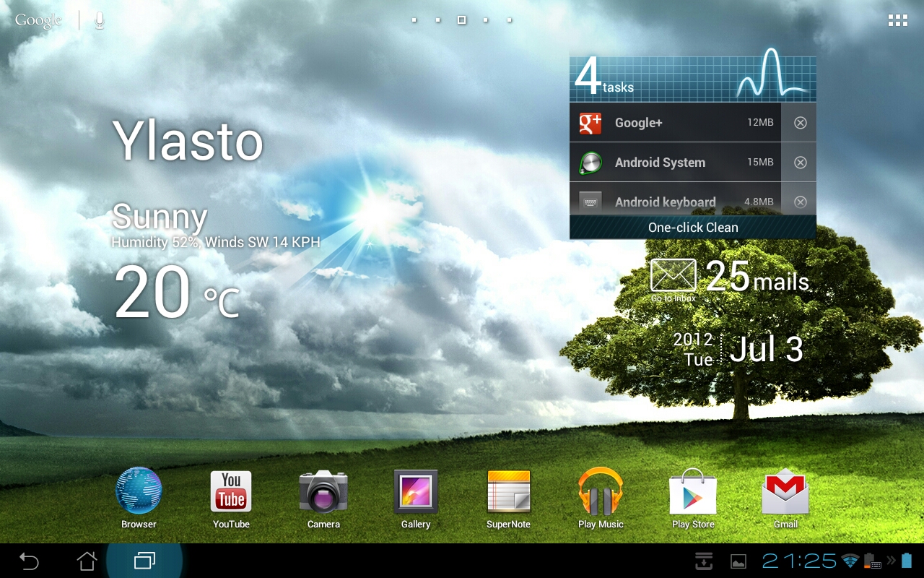Close the Android System task
The height and width of the screenshot is (578, 924).
point(800,163)
